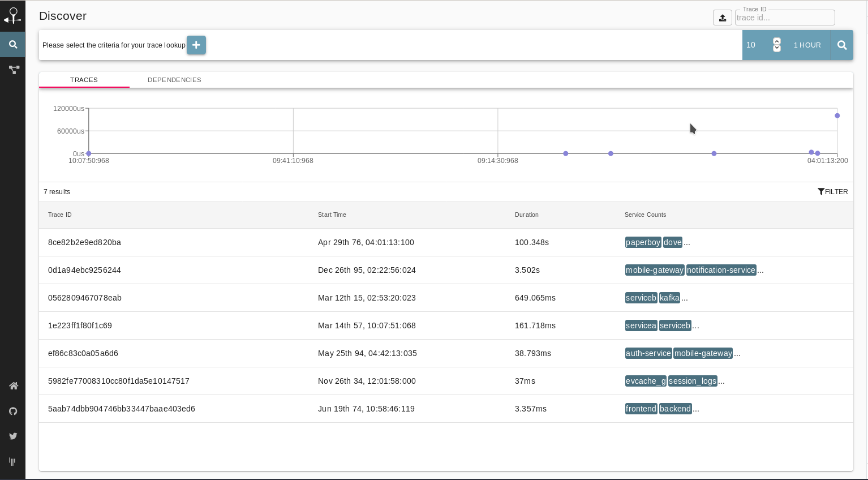868x480 pixels.
Task: Open Discover via the sidebar search icon
Action: [x=12, y=44]
